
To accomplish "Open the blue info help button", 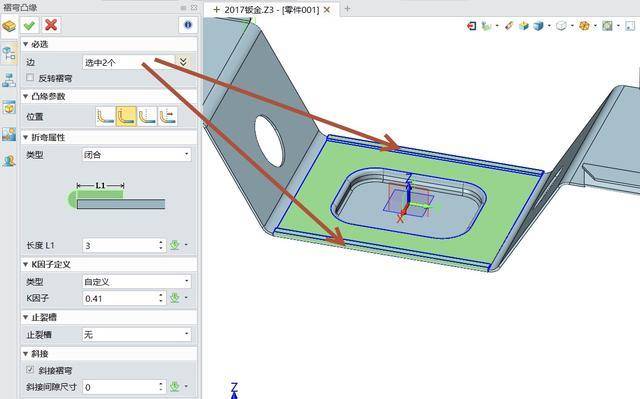I will coord(188,25).
